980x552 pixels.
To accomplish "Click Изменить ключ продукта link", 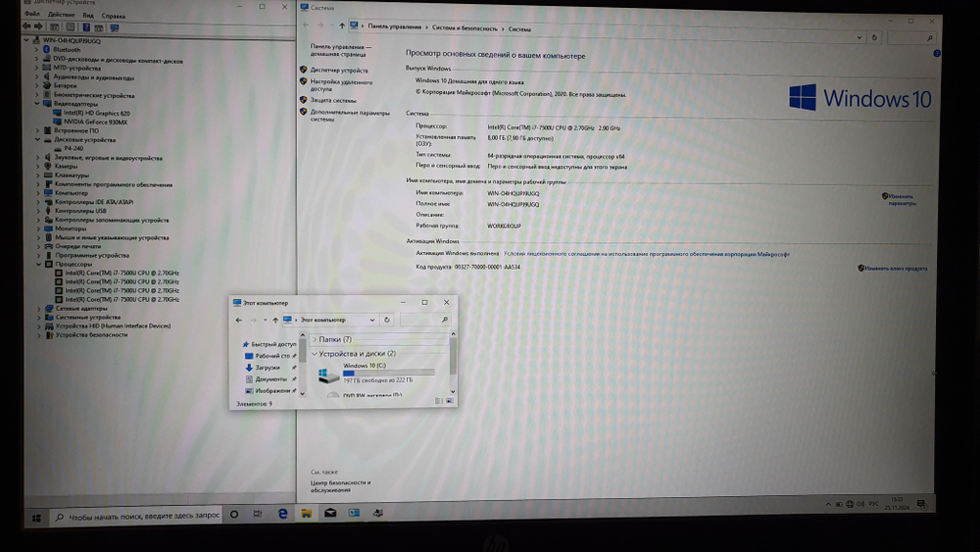I will [x=897, y=269].
